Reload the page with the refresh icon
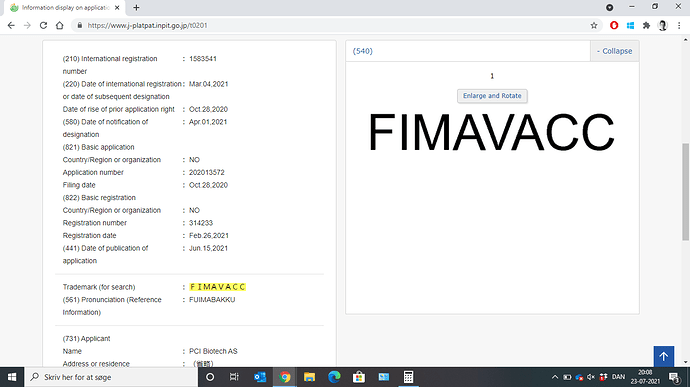The height and width of the screenshot is (387, 690). (43, 26)
